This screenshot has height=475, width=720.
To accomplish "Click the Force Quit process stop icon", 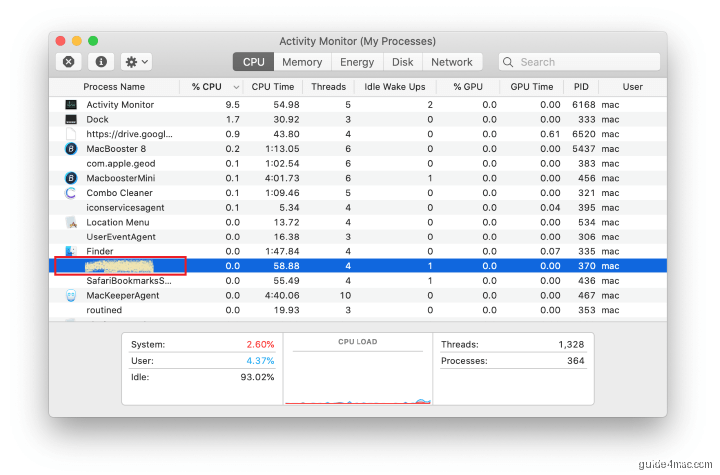I will pyautogui.click(x=68, y=62).
